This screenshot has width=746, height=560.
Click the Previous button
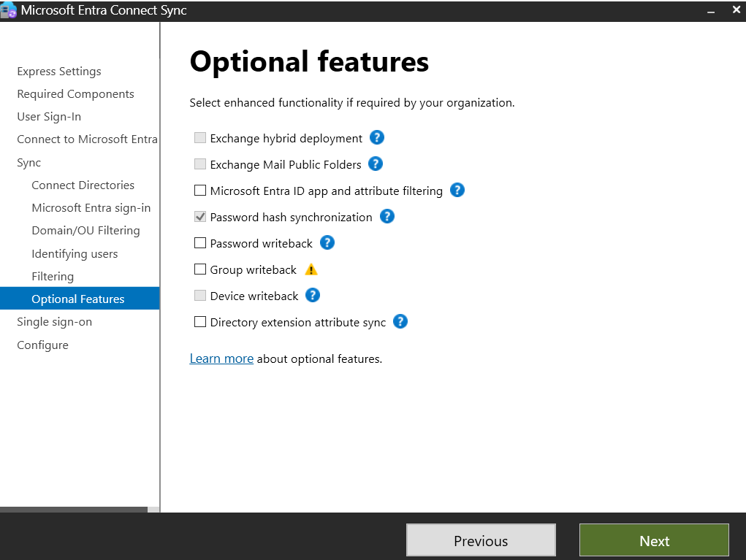(481, 540)
